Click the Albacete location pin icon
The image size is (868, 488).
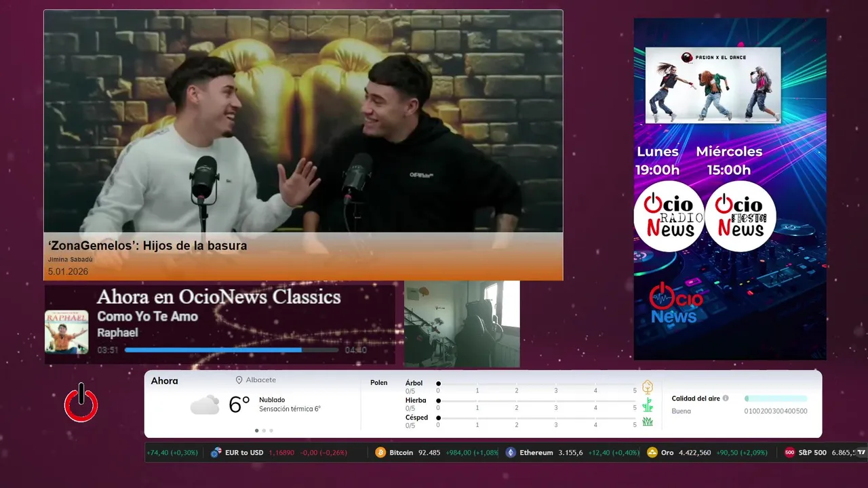tap(239, 380)
